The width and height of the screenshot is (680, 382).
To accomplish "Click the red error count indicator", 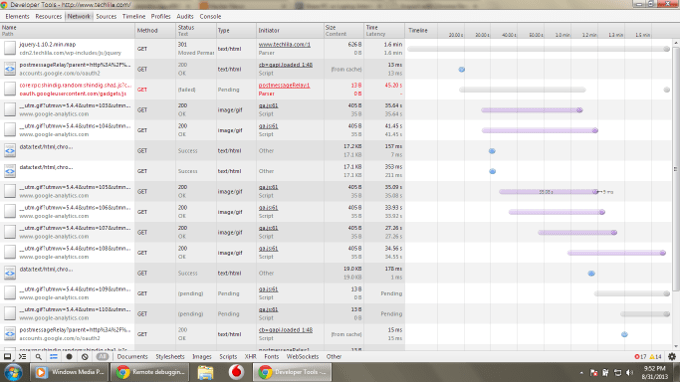I will [640, 356].
